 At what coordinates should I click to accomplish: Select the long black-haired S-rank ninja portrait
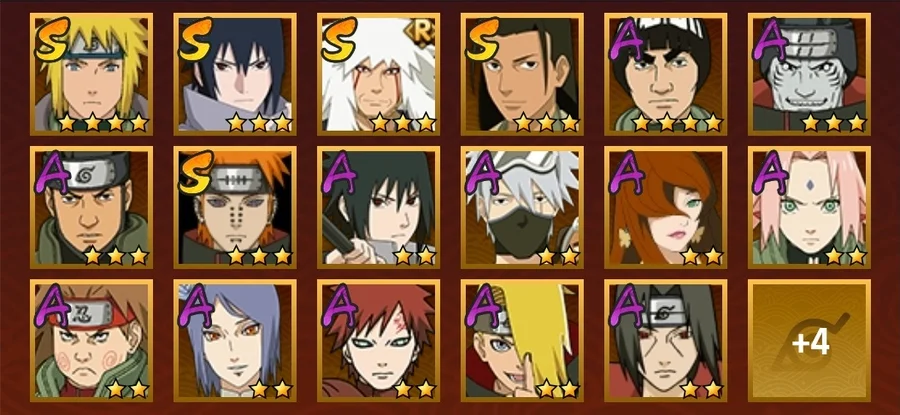pyautogui.click(x=522, y=75)
